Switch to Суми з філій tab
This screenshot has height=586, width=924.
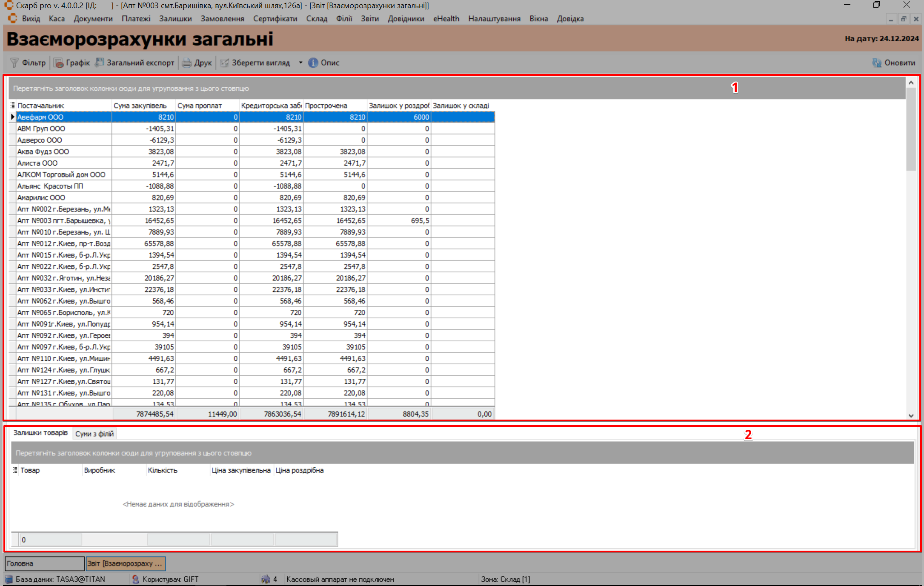coord(94,434)
